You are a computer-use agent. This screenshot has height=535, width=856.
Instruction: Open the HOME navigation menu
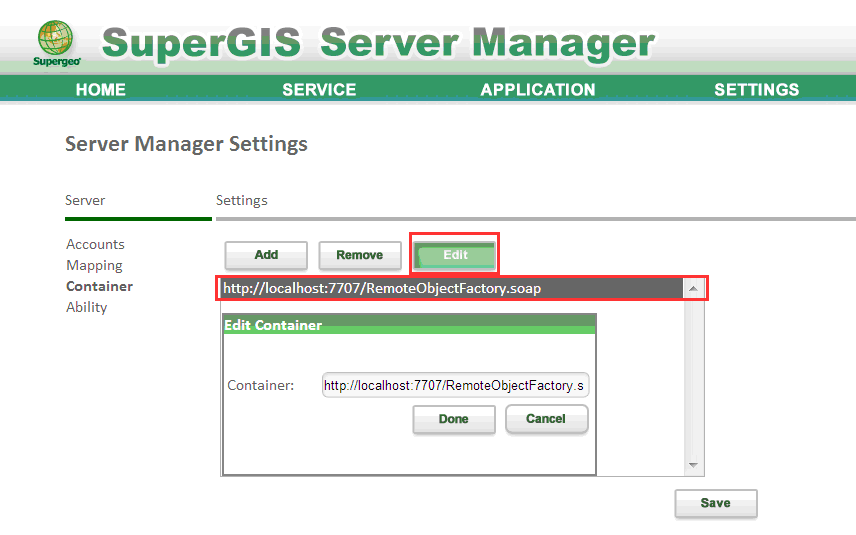(x=100, y=90)
